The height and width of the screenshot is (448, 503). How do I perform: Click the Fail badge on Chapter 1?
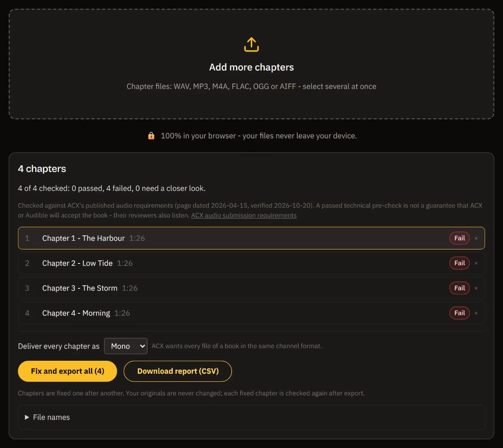459,238
